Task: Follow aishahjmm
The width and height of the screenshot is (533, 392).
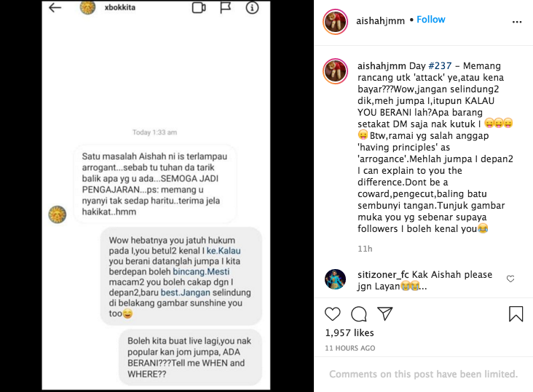Action: tap(430, 20)
